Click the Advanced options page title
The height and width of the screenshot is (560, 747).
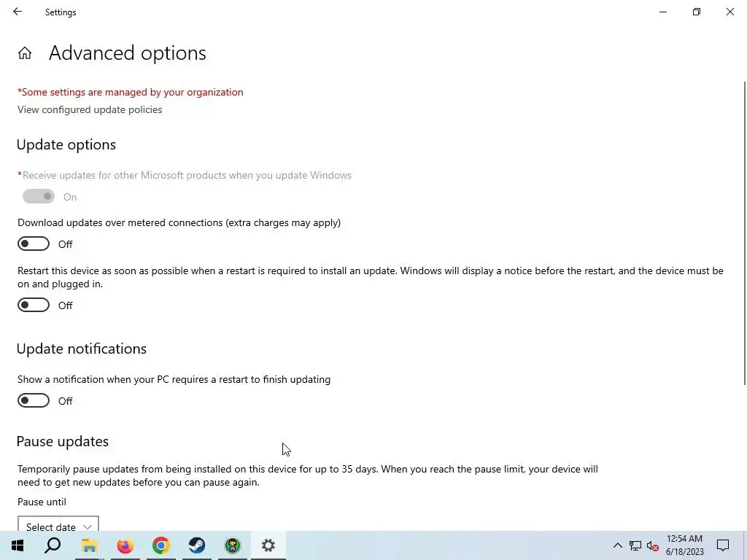pyautogui.click(x=127, y=52)
